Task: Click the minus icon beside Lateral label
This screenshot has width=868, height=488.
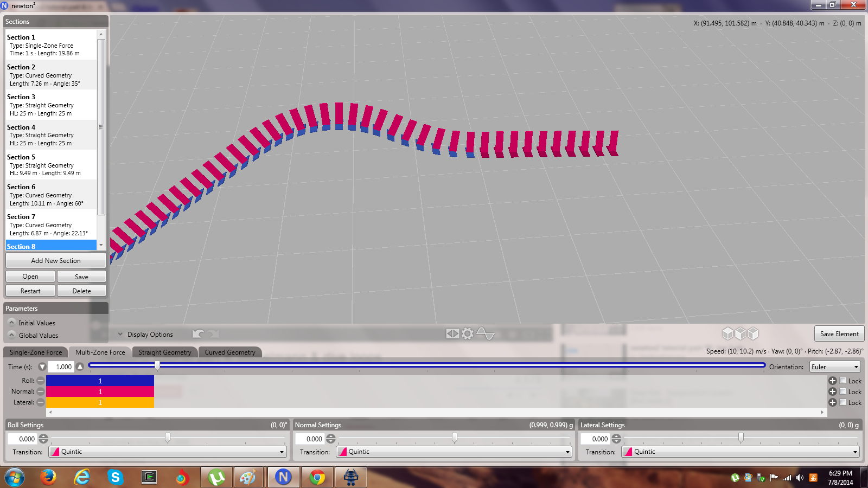Action: point(41,402)
